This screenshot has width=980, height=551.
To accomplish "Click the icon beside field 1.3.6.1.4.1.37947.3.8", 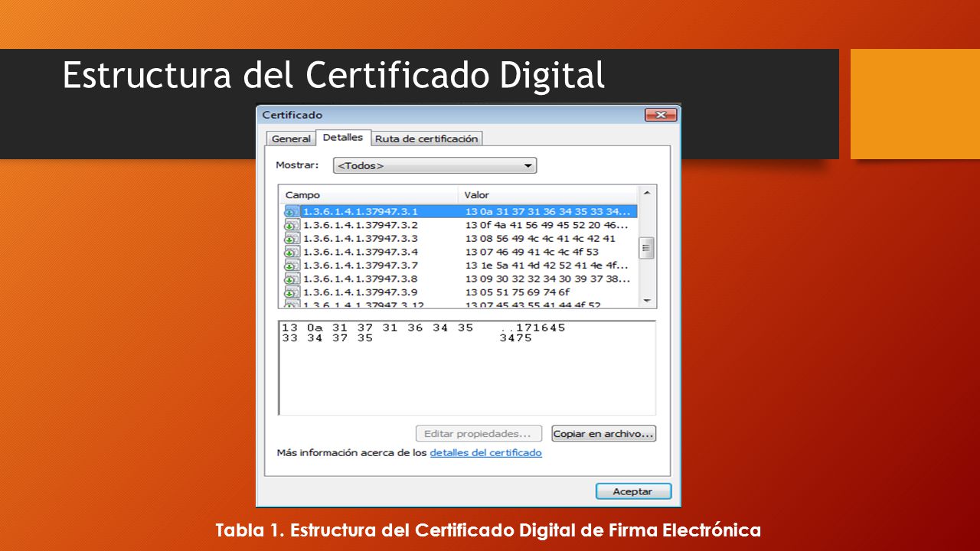I will (291, 279).
